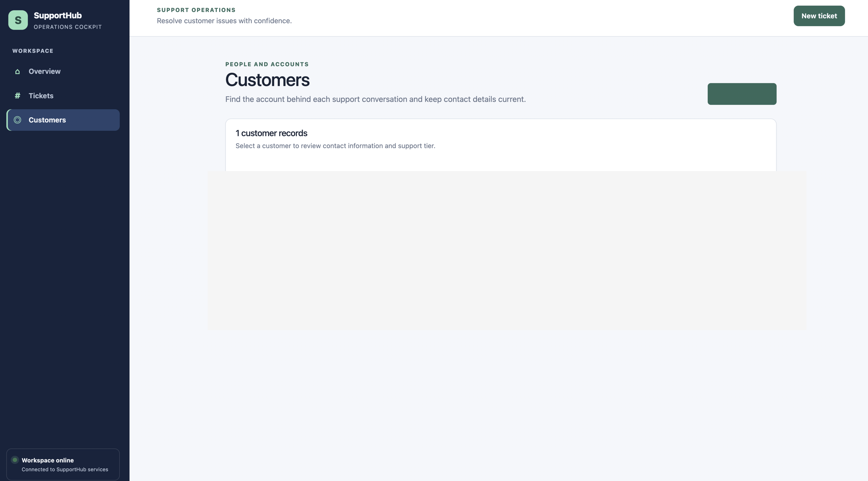
Task: Open the Overview page
Action: coord(63,71)
